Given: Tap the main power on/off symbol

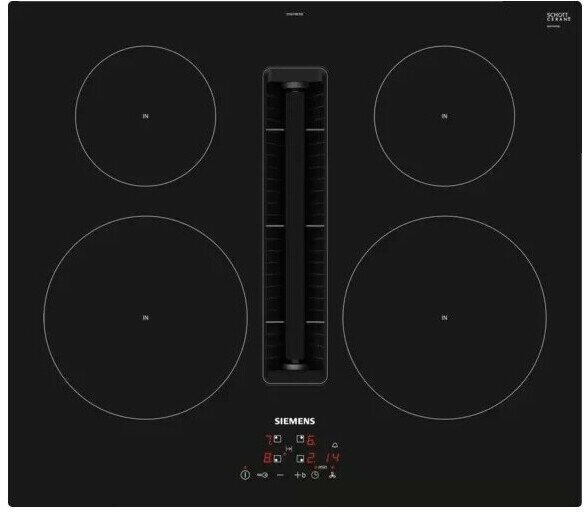Looking at the screenshot, I should [245, 475].
